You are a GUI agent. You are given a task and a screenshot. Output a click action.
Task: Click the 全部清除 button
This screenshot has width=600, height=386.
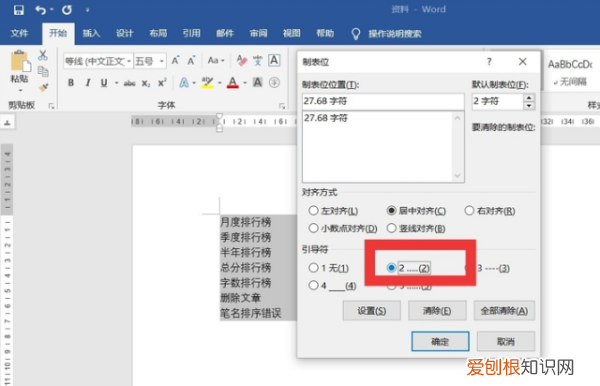(x=504, y=311)
